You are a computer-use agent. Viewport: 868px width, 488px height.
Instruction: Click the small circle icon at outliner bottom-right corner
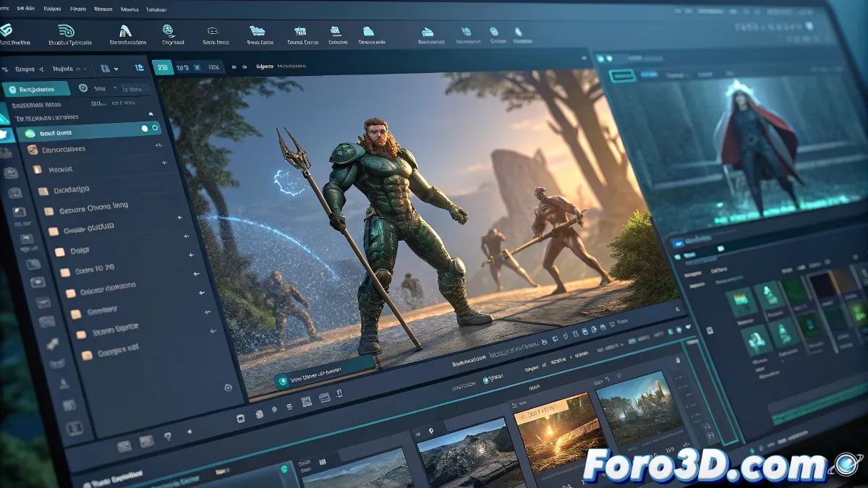[x=229, y=388]
